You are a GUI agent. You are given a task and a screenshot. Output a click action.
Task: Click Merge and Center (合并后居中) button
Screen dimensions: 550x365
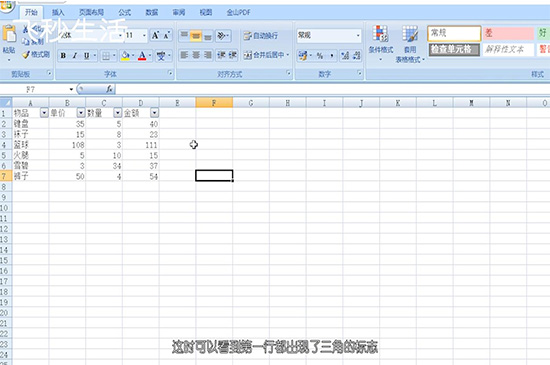[263, 55]
